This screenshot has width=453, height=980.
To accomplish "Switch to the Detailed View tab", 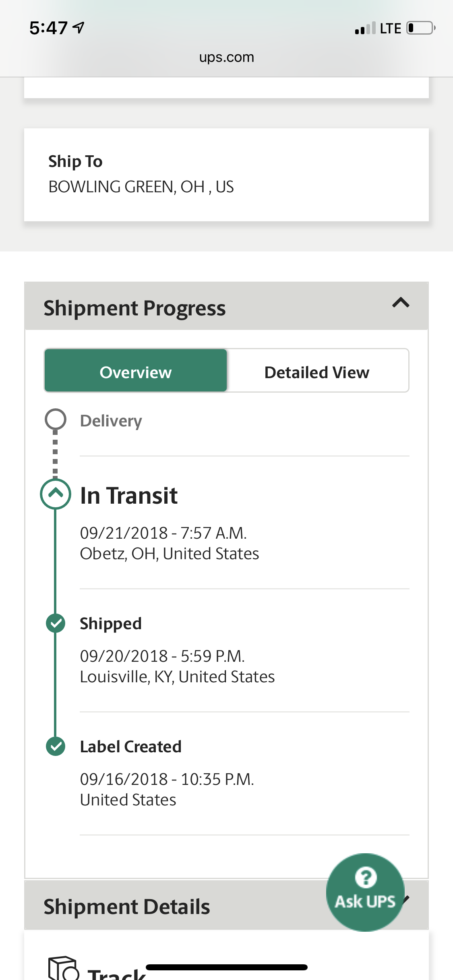I will [317, 372].
